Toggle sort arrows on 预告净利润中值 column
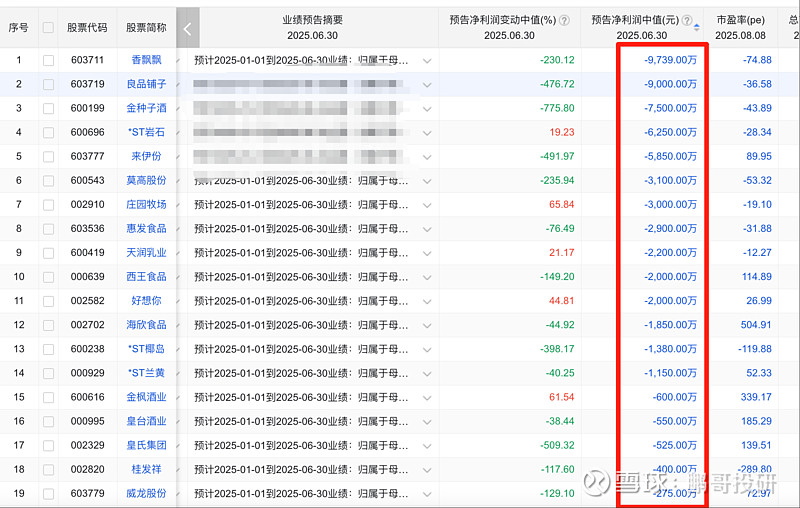Screen dimensions: 800x508 point(696,27)
